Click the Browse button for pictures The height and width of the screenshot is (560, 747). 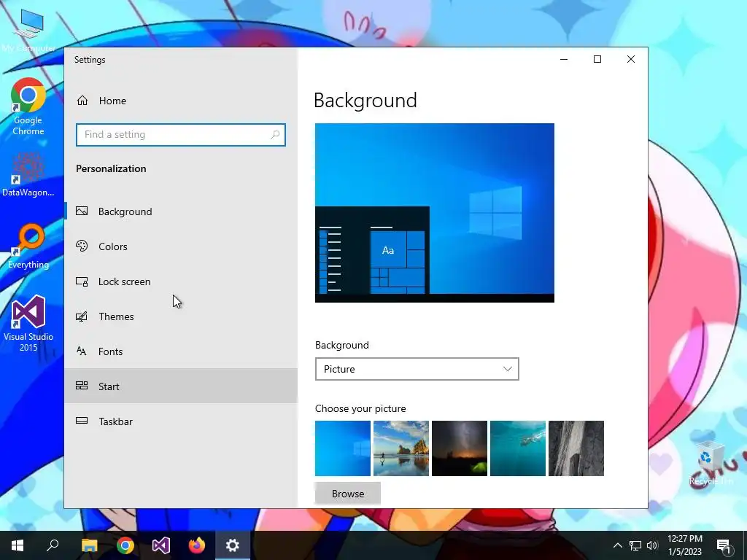click(348, 494)
